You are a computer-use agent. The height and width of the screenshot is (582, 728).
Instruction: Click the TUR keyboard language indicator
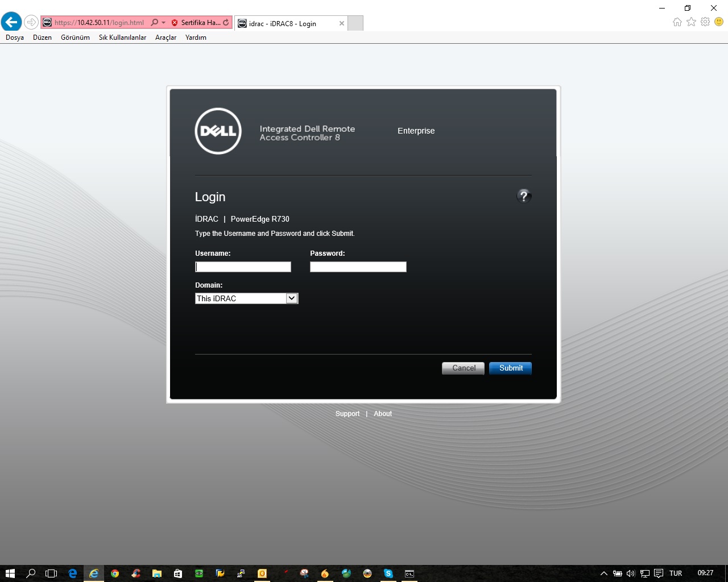pyautogui.click(x=676, y=573)
